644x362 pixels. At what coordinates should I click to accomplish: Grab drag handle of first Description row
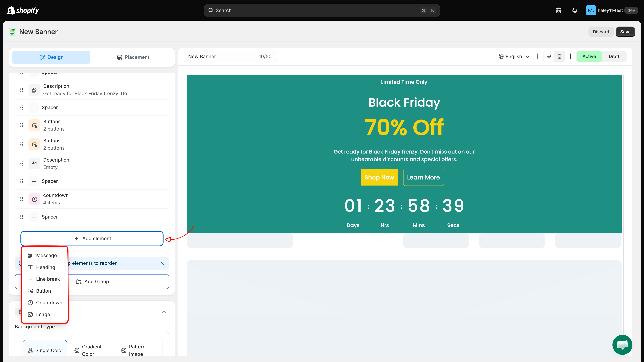click(22, 90)
